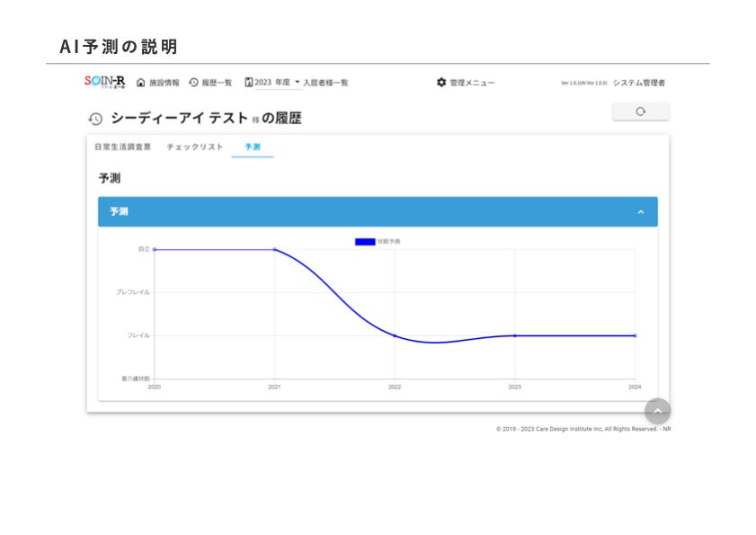Viewport: 756px width, 535px height.
Task: Click the refresh icon at top right
Action: point(640,111)
